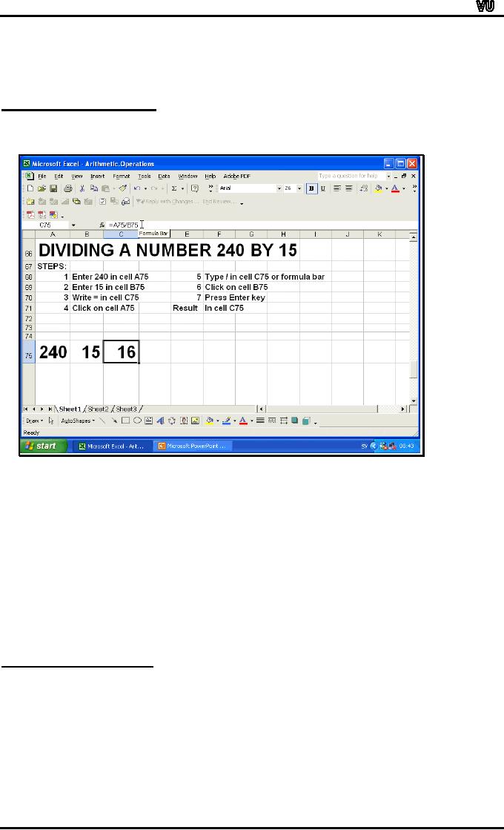This screenshot has height=830, width=504.
Task: Click the Insert Diagram icon
Action: click(x=172, y=421)
